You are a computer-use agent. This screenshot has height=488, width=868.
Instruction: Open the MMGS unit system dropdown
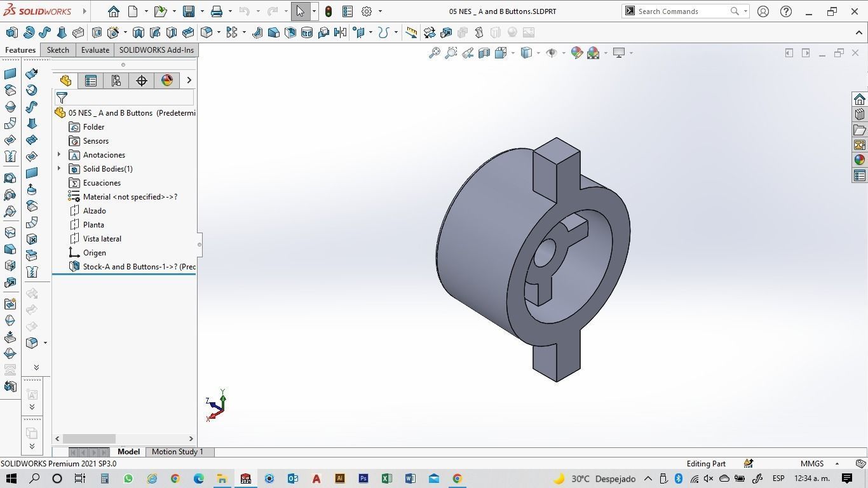tap(837, 464)
